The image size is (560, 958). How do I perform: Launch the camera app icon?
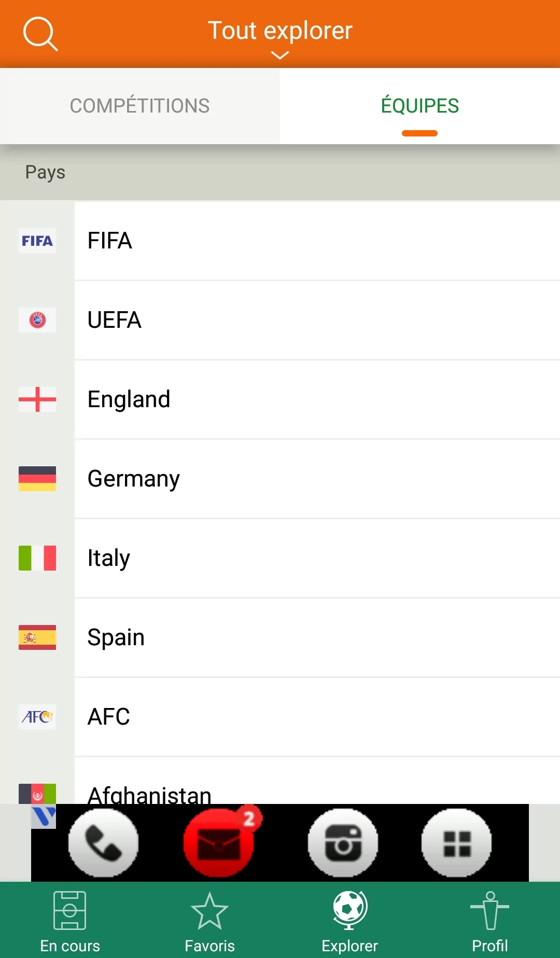343,843
